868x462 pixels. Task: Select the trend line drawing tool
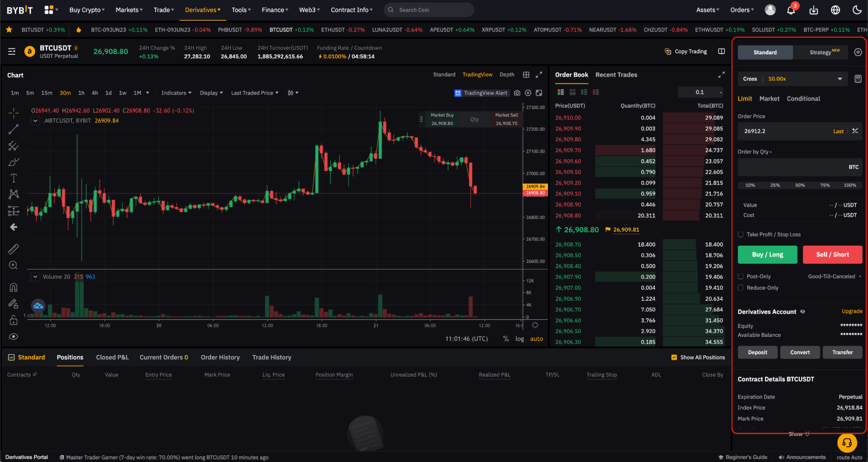coord(13,130)
